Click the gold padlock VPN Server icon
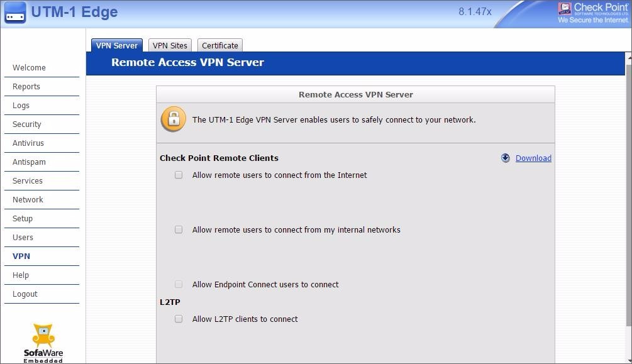This screenshot has height=364, width=632. (x=174, y=119)
